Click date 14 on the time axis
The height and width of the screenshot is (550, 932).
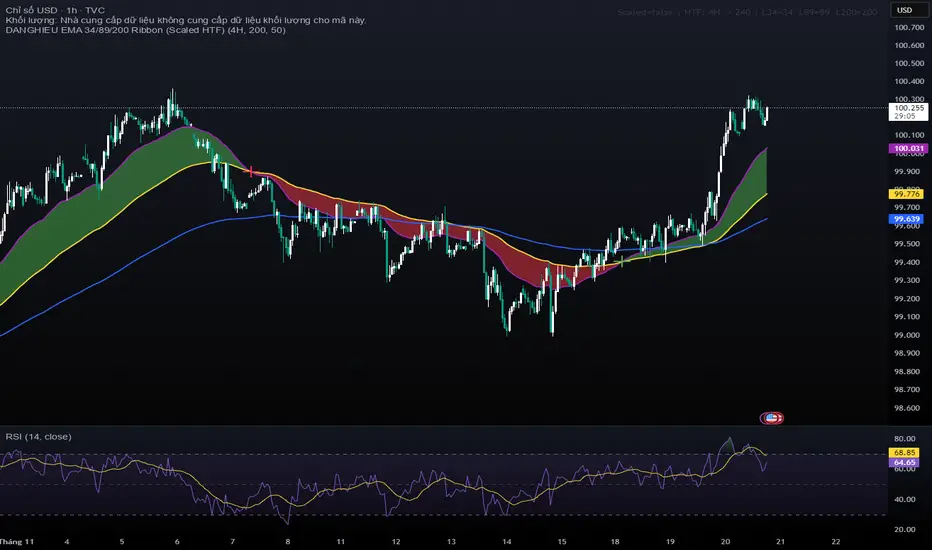[506, 539]
